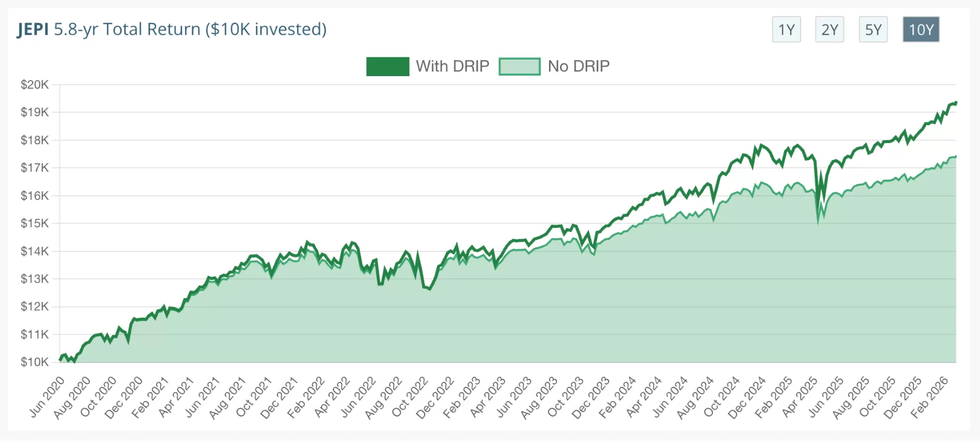Image resolution: width=980 pixels, height=442 pixels.
Task: Click the light green No DRIP legend swatch
Action: pos(520,66)
